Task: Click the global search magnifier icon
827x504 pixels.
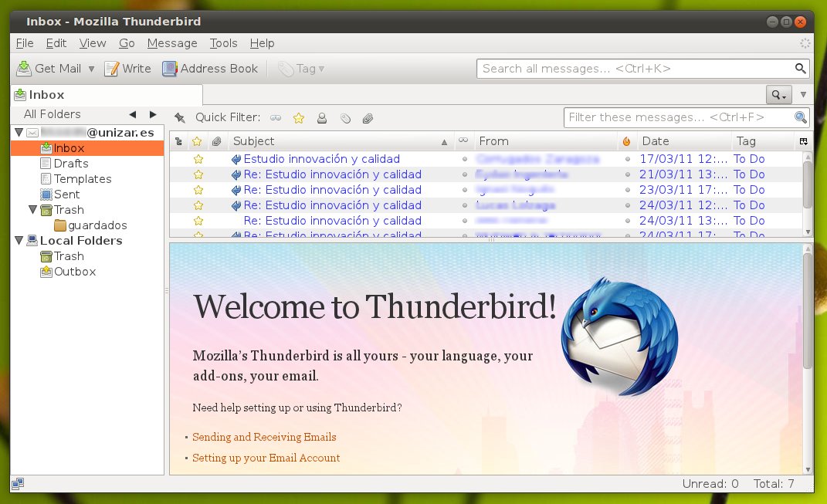Action: tap(800, 69)
